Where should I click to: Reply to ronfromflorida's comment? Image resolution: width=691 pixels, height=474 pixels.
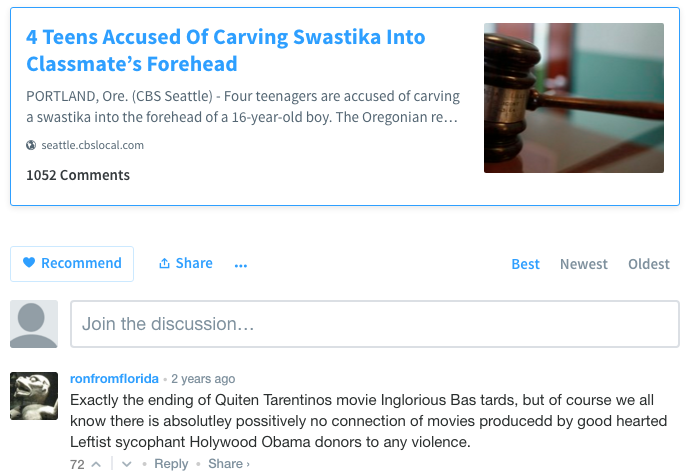click(171, 464)
